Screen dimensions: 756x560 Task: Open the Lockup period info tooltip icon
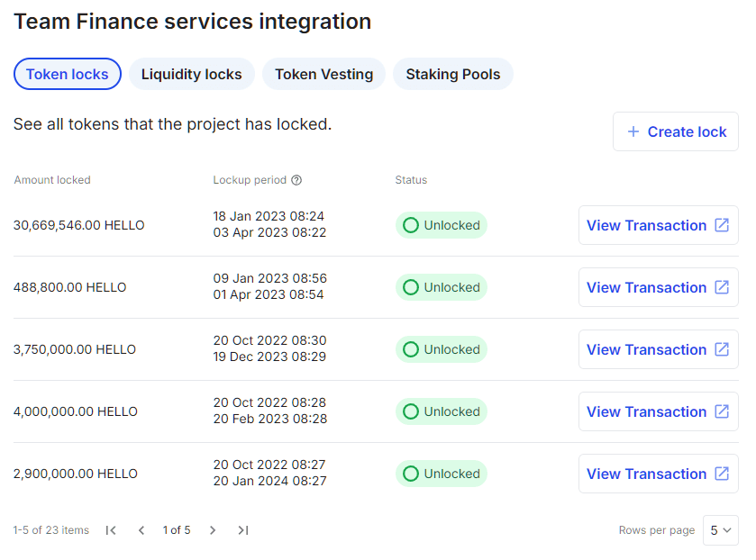297,180
